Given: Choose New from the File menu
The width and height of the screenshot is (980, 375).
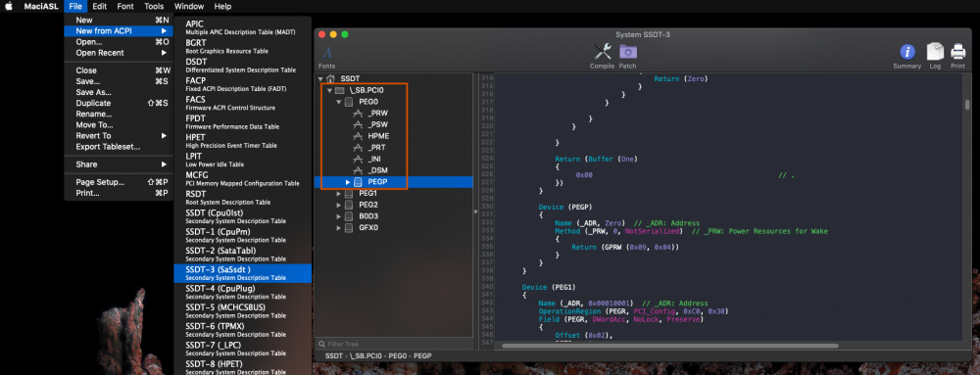Looking at the screenshot, I should (x=119, y=20).
